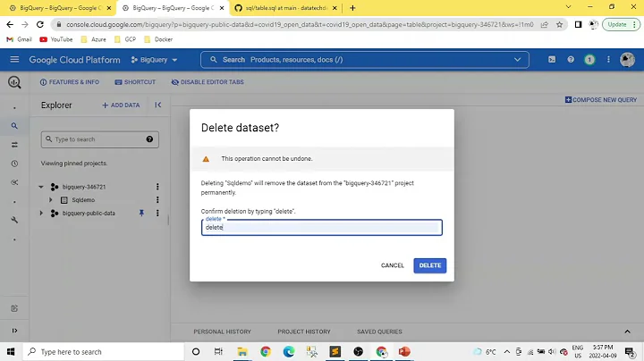Switch to the sql/table.sql GitHub tab

286,8
